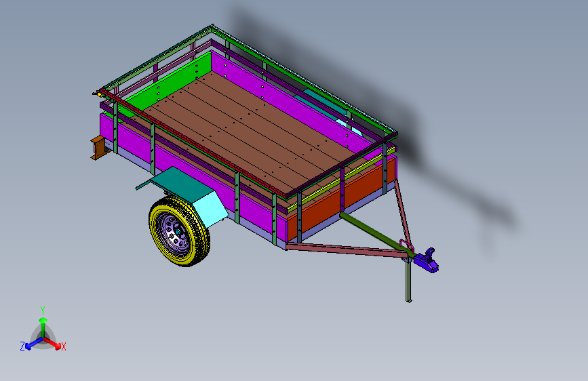This screenshot has width=588, height=381.
Task: Select the orange front wall panel
Action: [342, 199]
